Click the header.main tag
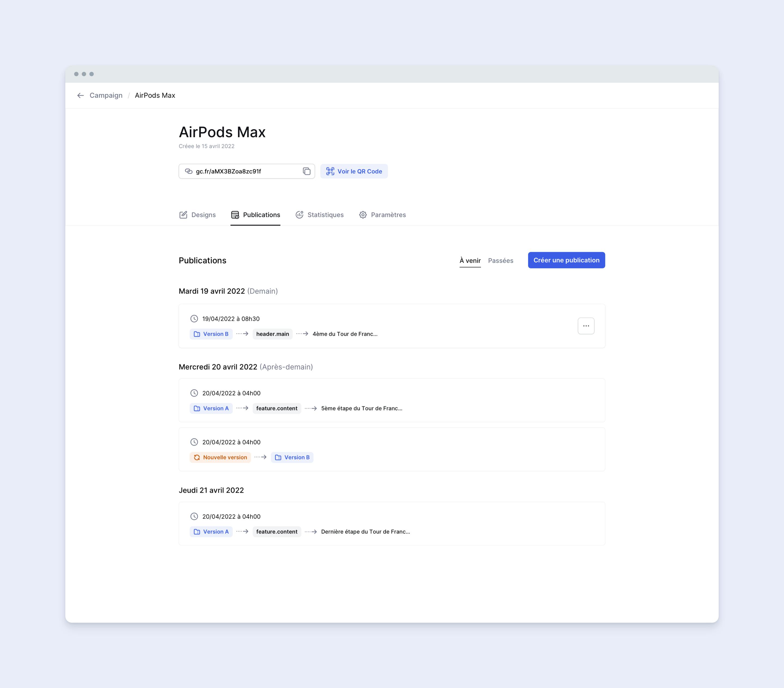 click(x=273, y=334)
